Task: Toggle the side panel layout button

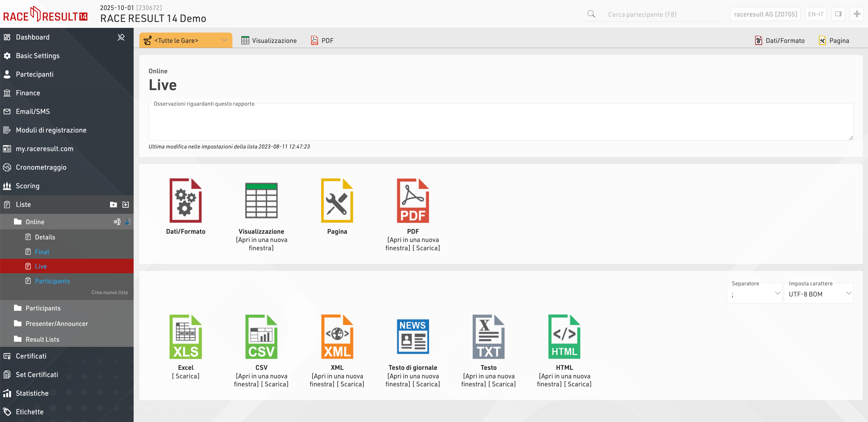Action: pyautogui.click(x=838, y=14)
